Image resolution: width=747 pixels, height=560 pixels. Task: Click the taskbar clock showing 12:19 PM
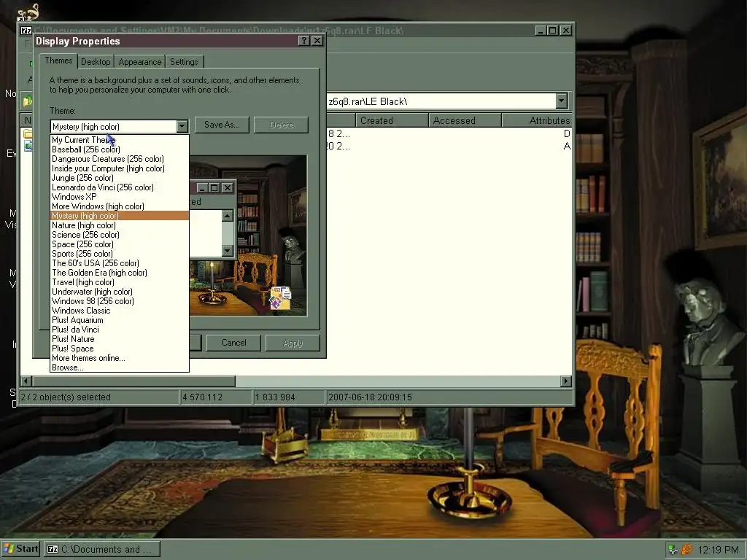[x=718, y=550]
